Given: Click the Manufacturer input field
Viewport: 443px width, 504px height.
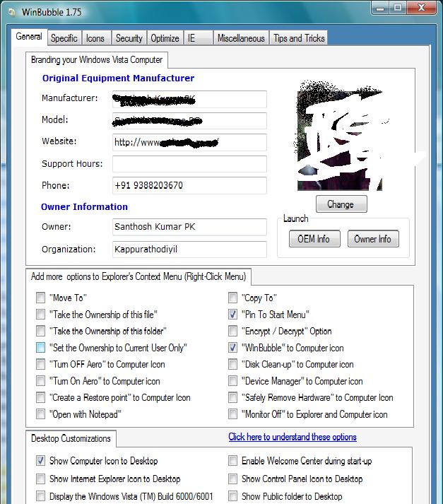Looking at the screenshot, I should (189, 100).
